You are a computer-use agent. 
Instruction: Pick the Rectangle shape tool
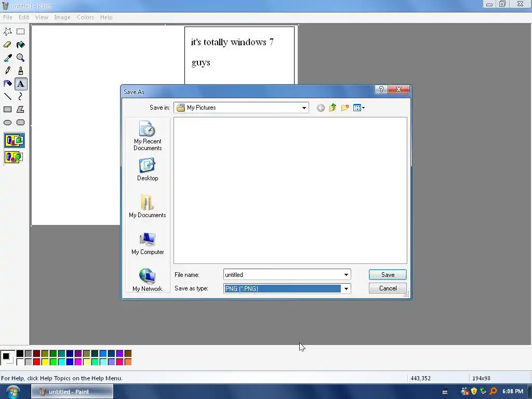coord(7,109)
